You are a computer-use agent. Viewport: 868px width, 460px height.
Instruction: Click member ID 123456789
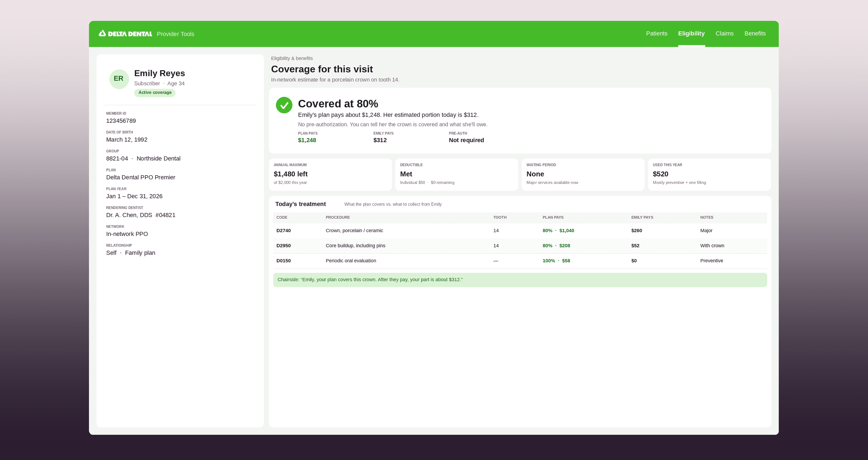click(121, 121)
